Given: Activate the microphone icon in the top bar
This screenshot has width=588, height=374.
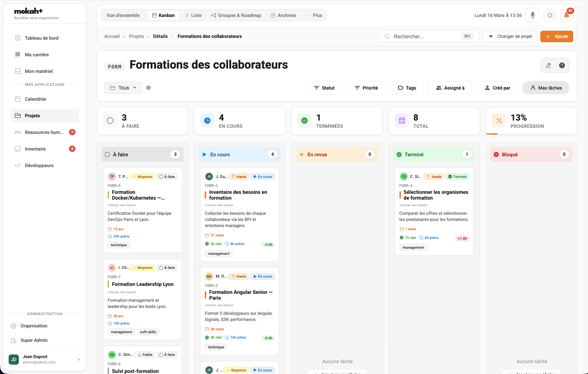Looking at the screenshot, I should (532, 15).
